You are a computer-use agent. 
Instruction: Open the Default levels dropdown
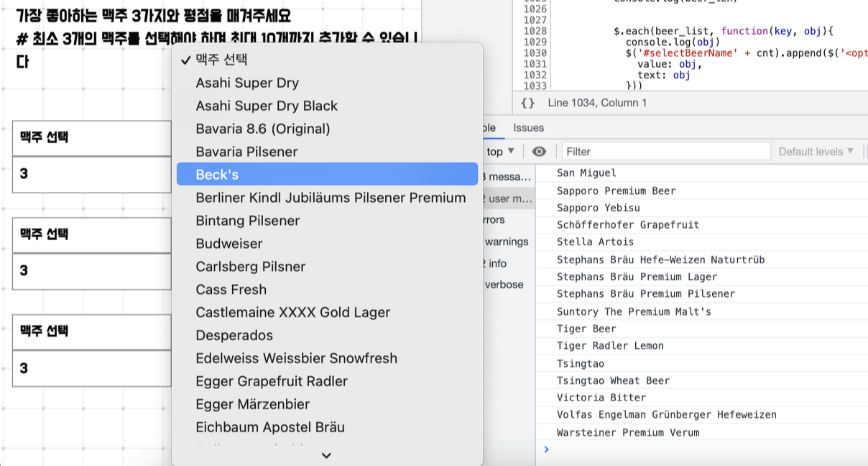coord(816,151)
